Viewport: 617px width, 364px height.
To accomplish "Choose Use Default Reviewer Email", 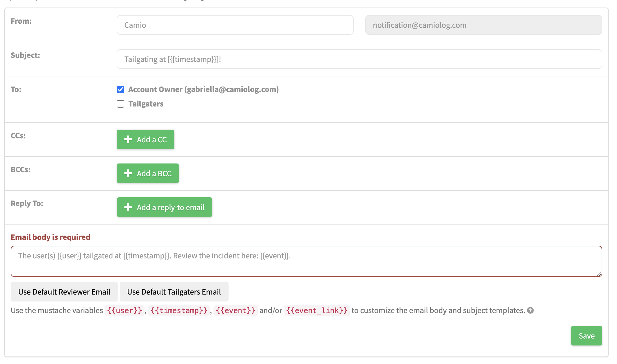I will coord(64,292).
